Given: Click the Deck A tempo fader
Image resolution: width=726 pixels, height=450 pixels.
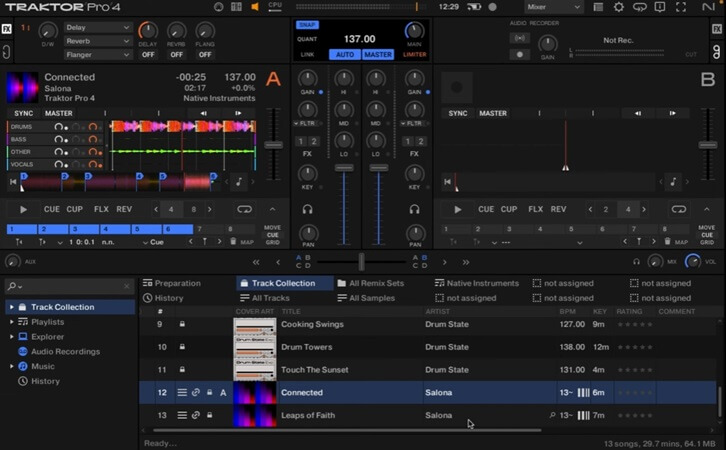Looking at the screenshot, I should 274,145.
